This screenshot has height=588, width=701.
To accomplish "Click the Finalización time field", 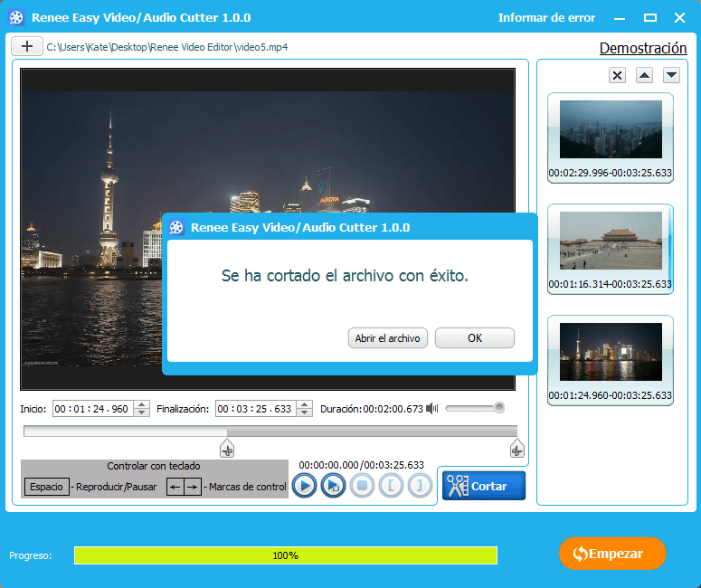I will 256,409.
